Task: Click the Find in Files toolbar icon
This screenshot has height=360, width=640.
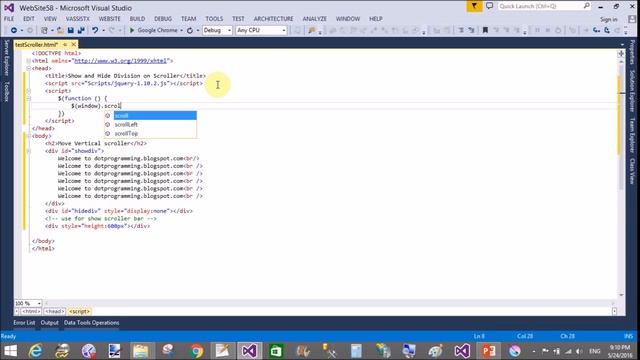Action: (x=312, y=30)
